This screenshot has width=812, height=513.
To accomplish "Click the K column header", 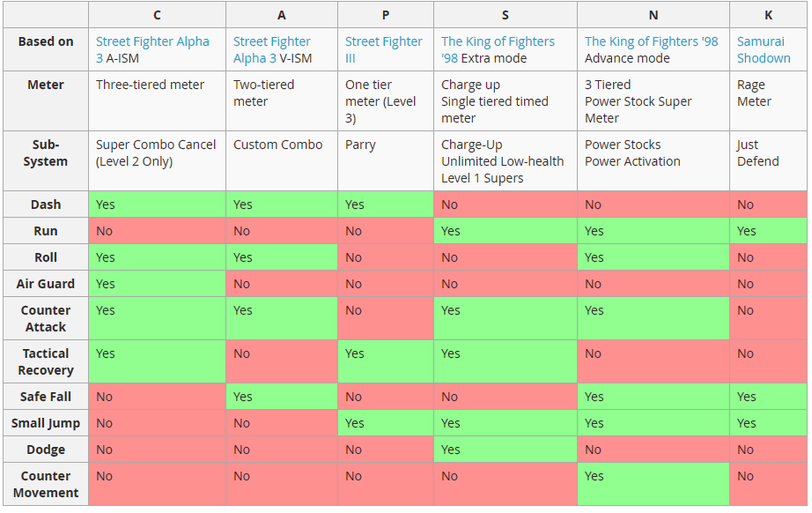I will tap(768, 15).
